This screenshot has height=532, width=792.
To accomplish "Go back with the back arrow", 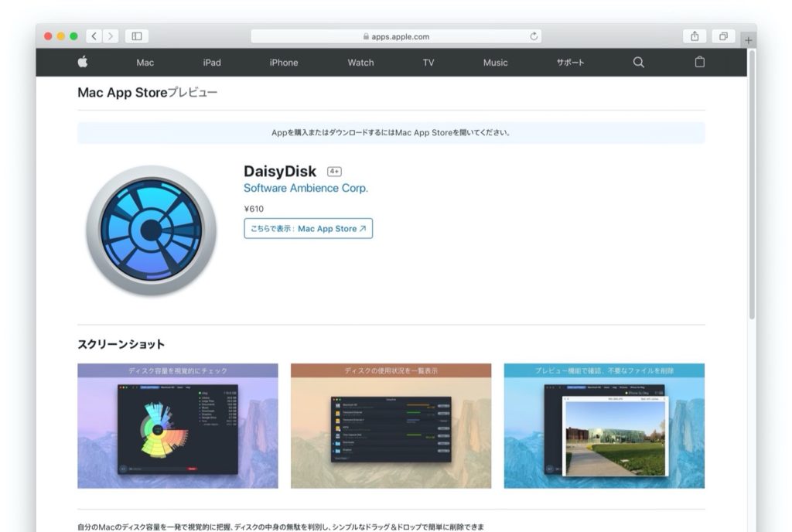I will pos(94,36).
